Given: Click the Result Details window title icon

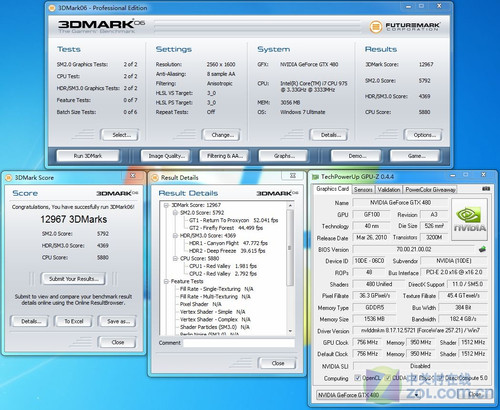Looking at the screenshot, I should (154, 178).
